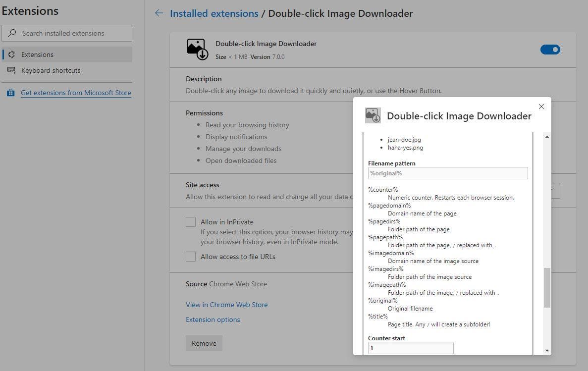
Task: Enable Allow in InPrivate checkbox
Action: 191,222
